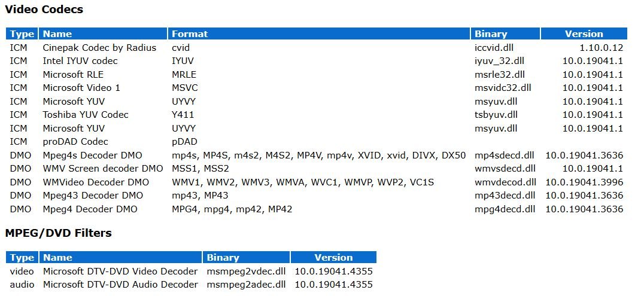Click version 10.0.19041.3996

pyautogui.click(x=584, y=182)
